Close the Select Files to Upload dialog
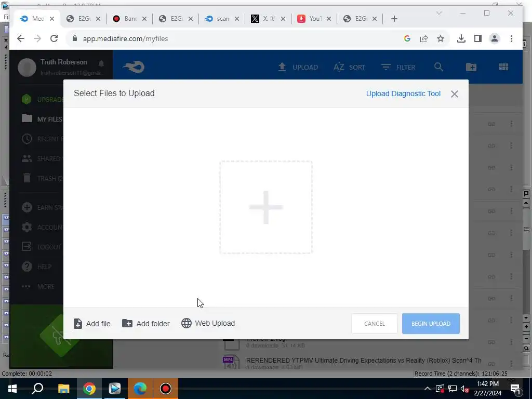Image resolution: width=532 pixels, height=399 pixels. pos(455,94)
